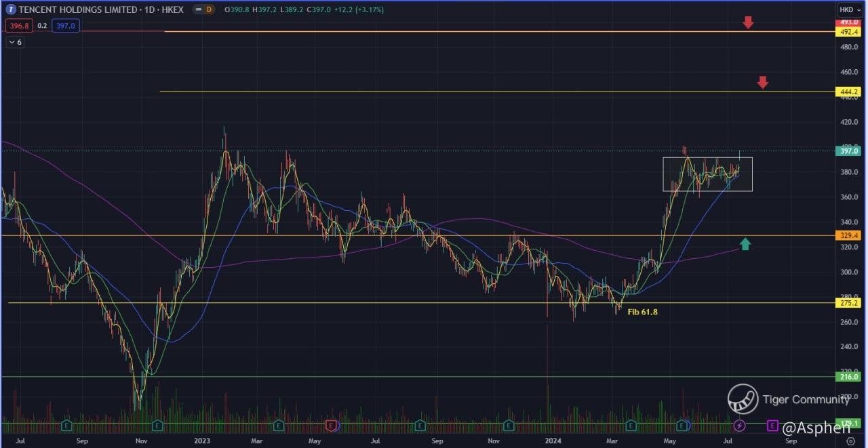Click the red 396.8 sell price button

tap(18, 26)
